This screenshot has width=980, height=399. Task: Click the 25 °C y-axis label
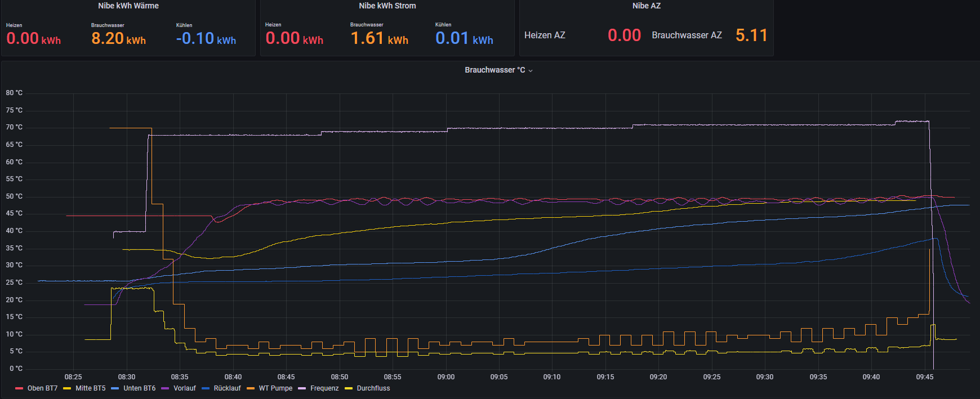coord(14,283)
